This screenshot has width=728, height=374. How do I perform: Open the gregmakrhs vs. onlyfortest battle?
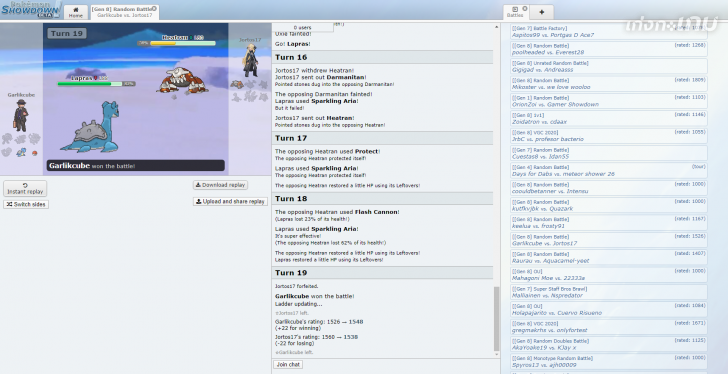609,327
